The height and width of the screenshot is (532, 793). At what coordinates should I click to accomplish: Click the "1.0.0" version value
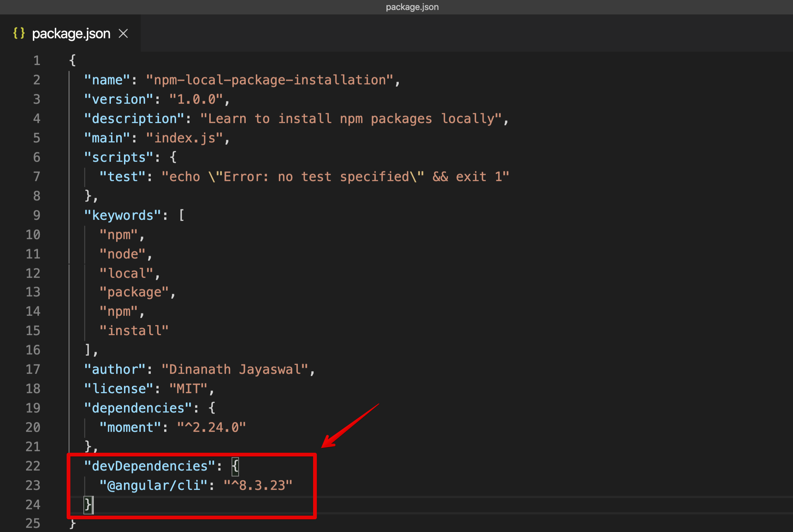pyautogui.click(x=196, y=100)
